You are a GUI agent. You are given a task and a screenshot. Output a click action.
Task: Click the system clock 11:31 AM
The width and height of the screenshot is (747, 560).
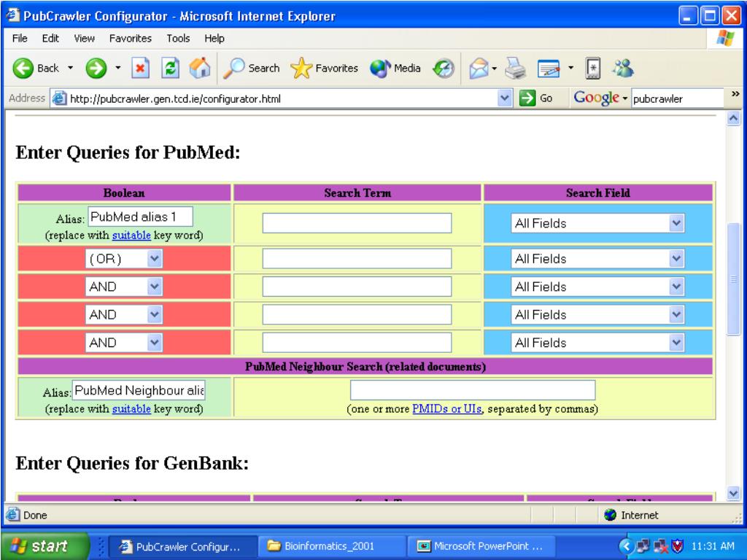[713, 546]
